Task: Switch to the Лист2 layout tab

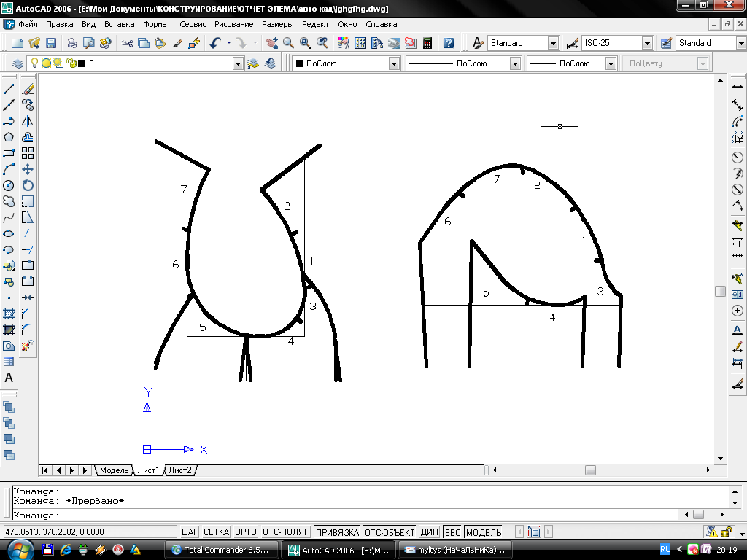Action: pos(179,470)
